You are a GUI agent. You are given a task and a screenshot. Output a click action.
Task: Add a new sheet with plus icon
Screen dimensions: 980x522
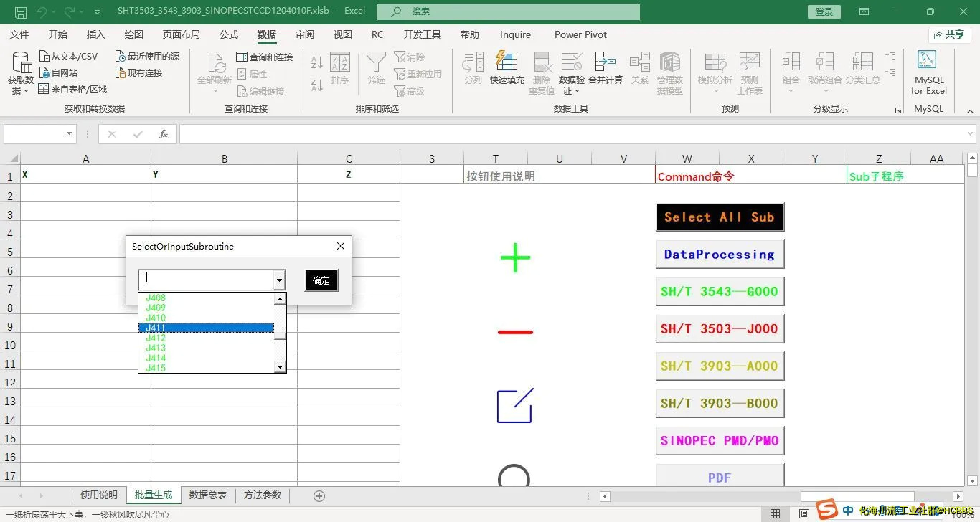319,495
